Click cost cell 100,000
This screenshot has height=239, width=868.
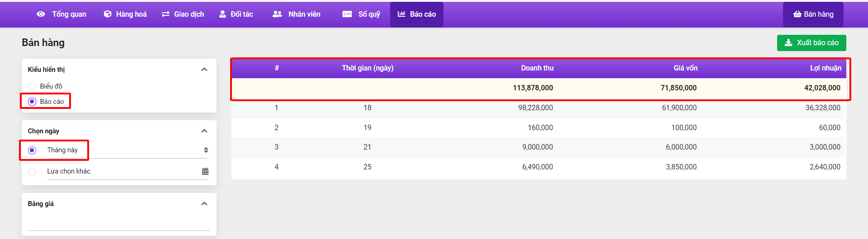click(x=684, y=127)
